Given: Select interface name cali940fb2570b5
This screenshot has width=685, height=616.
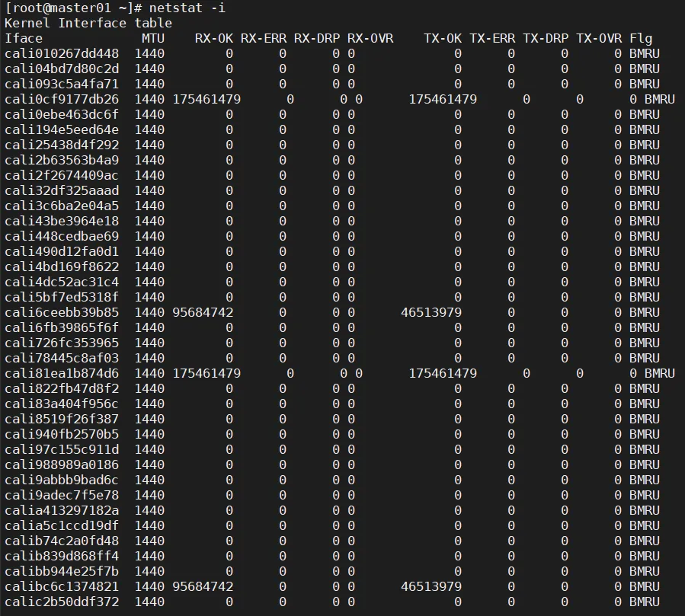Looking at the screenshot, I should pos(62,434).
